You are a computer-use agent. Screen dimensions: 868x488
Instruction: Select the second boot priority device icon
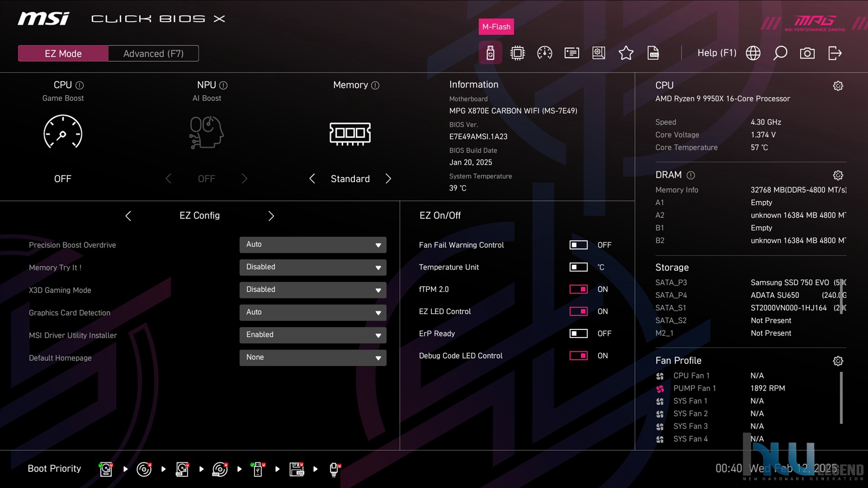144,469
